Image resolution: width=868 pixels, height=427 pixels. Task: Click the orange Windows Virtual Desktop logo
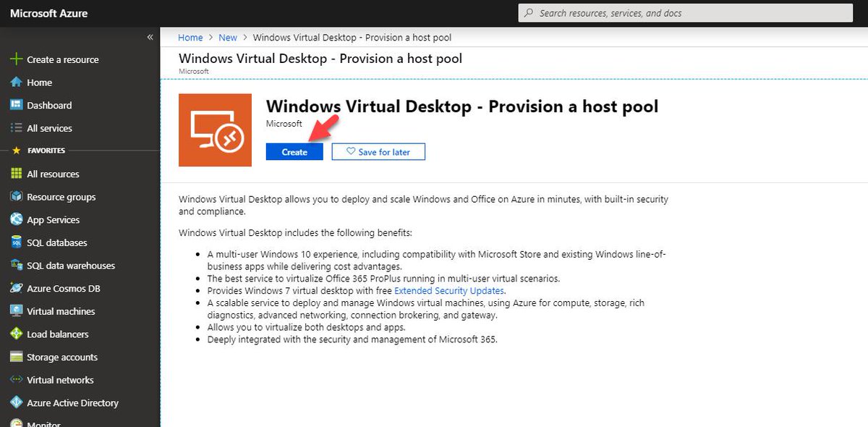pyautogui.click(x=215, y=130)
